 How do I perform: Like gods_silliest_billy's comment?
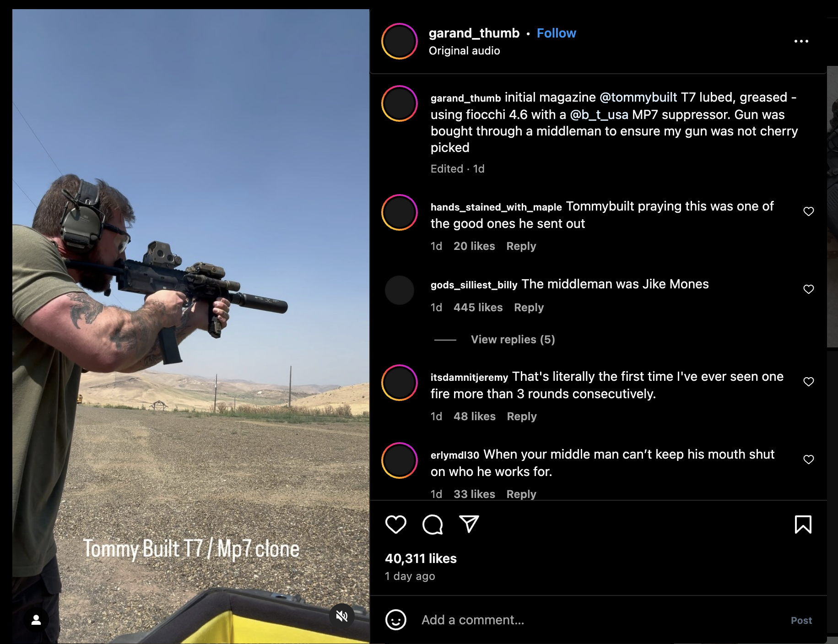809,289
